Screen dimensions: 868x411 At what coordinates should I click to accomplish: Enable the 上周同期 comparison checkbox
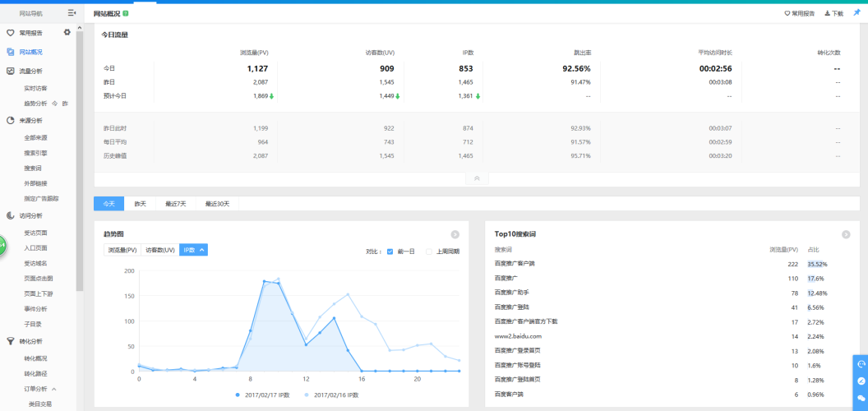coord(428,251)
